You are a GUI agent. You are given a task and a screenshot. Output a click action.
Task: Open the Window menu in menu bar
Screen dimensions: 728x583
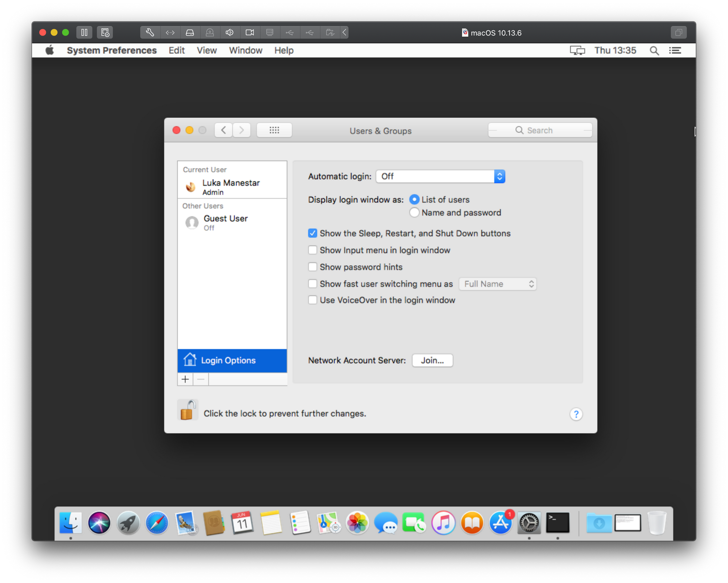click(245, 50)
